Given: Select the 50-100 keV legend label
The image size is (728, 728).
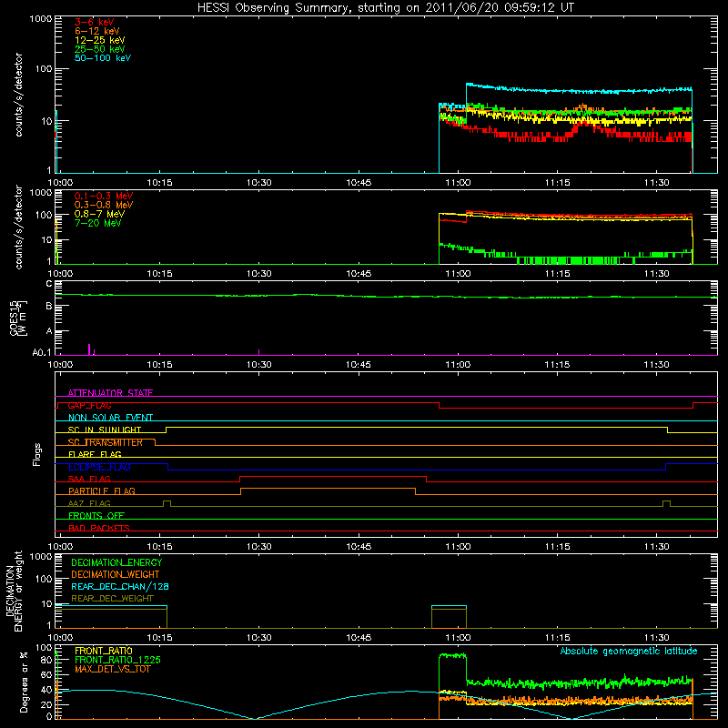Looking at the screenshot, I should pyautogui.click(x=103, y=58).
